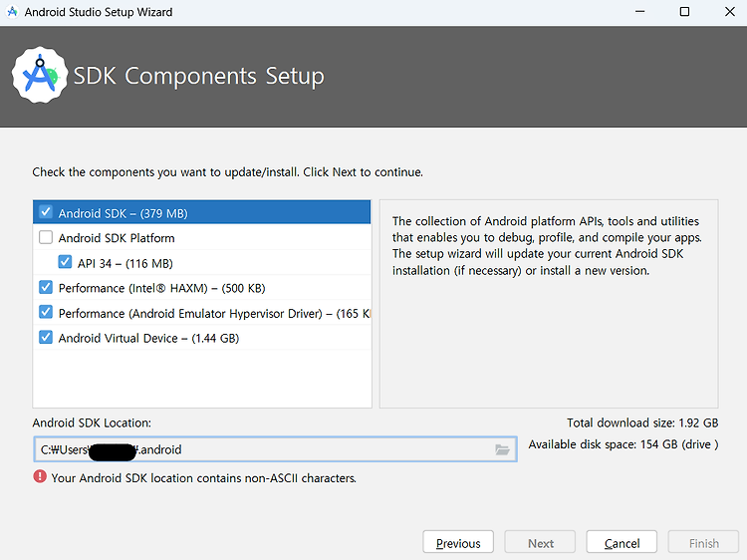Uncheck the API 34 (116 MB) checkbox
The image size is (747, 560).
65,262
